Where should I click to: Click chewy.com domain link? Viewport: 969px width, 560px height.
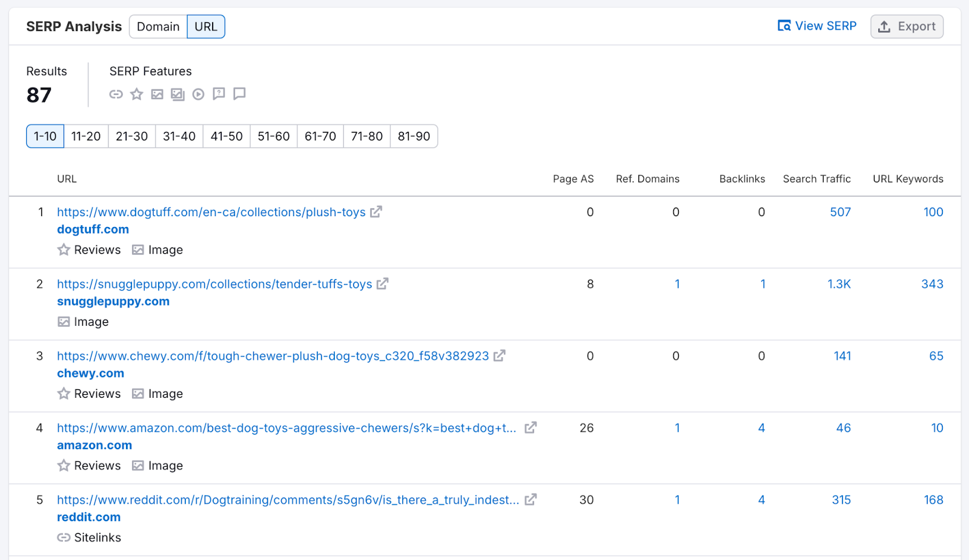[x=90, y=374]
